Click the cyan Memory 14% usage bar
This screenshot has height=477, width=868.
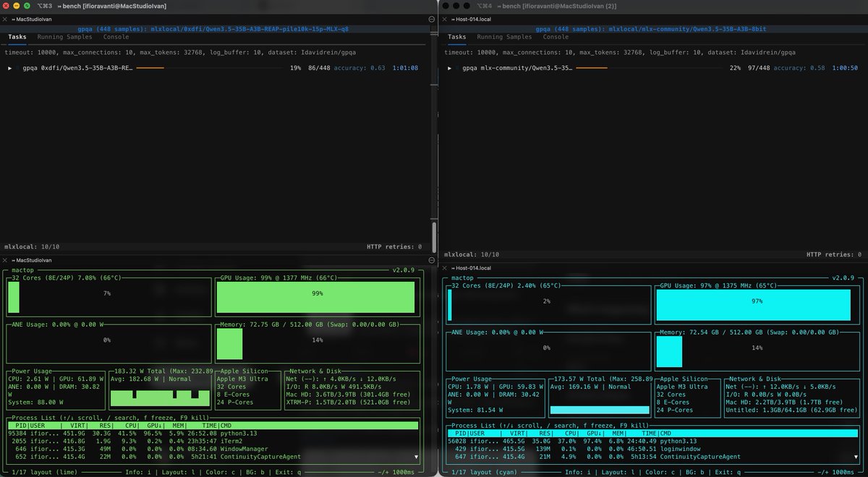point(669,352)
